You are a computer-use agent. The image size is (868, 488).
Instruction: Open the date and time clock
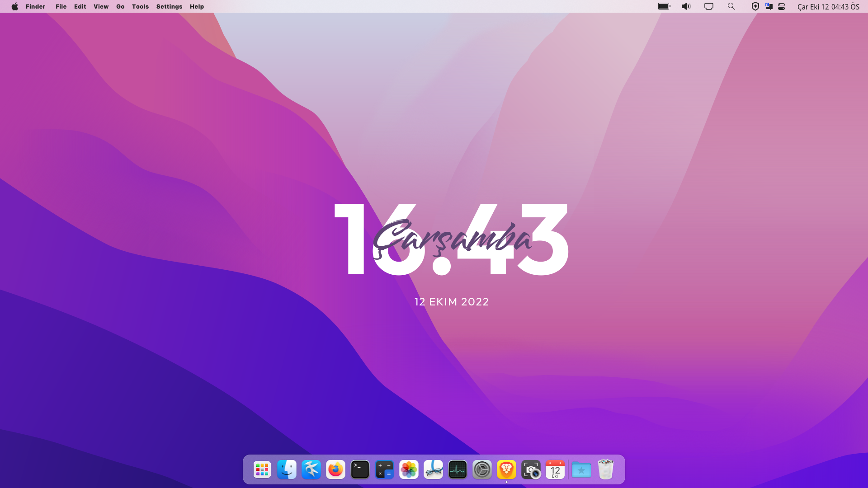[828, 6]
